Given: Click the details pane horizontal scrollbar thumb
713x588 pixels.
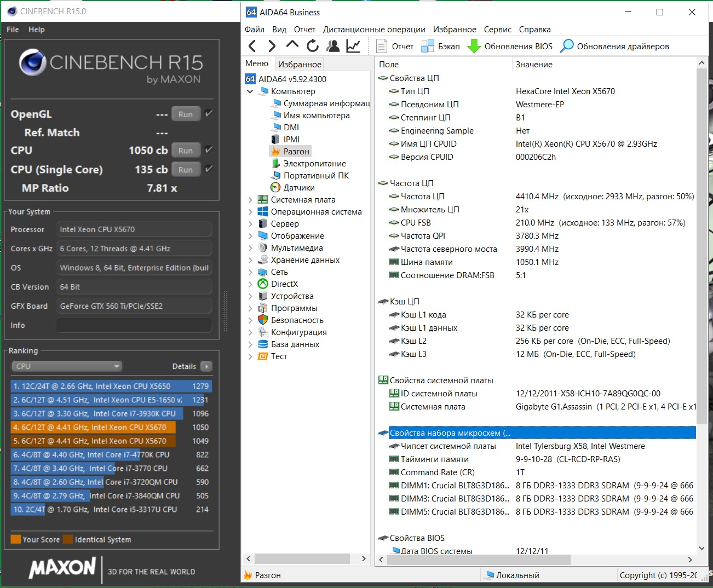Looking at the screenshot, I should click(479, 560).
